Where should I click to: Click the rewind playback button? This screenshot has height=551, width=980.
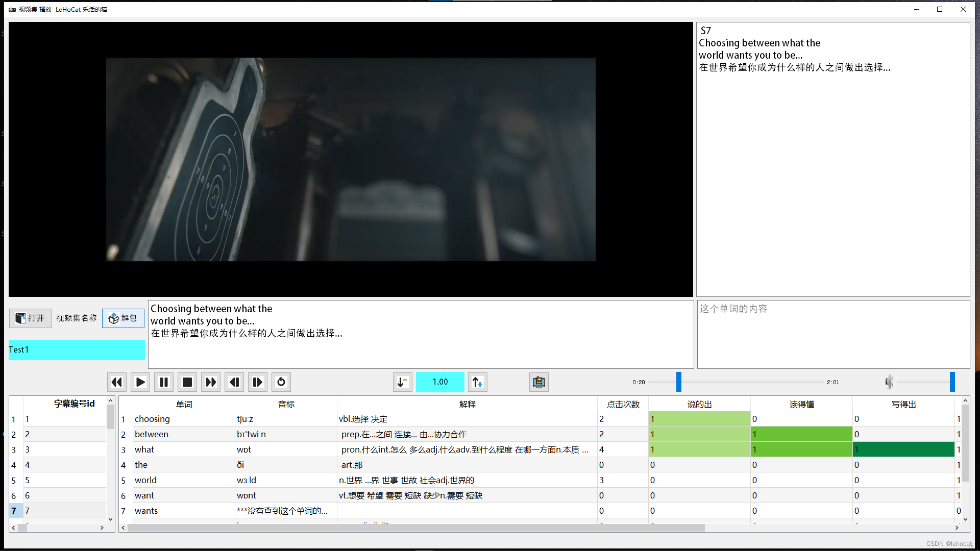click(116, 382)
